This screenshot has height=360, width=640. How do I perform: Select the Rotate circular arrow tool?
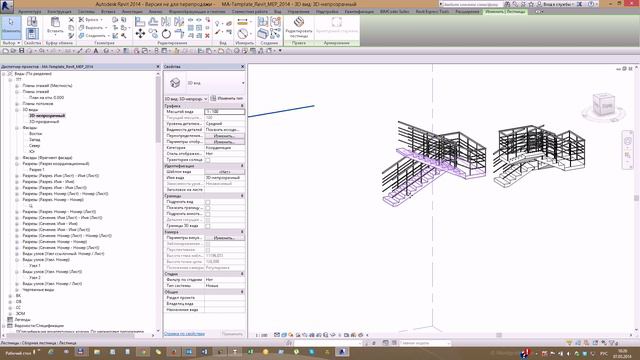166,33
